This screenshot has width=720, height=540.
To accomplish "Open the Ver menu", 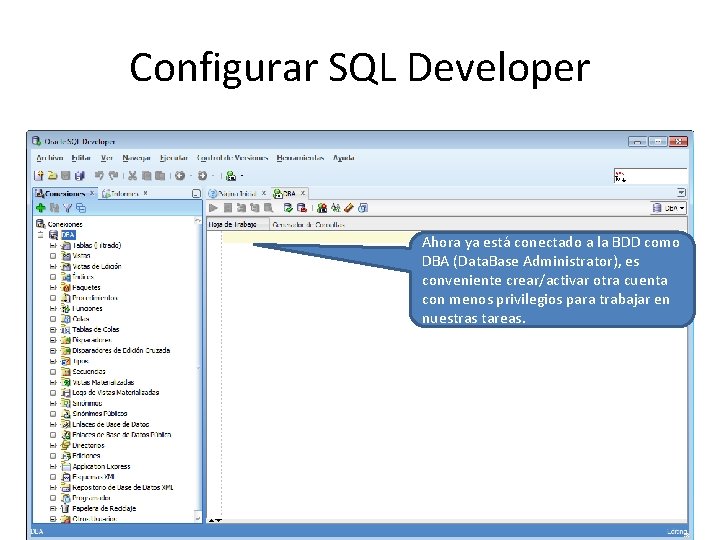I will point(107,158).
